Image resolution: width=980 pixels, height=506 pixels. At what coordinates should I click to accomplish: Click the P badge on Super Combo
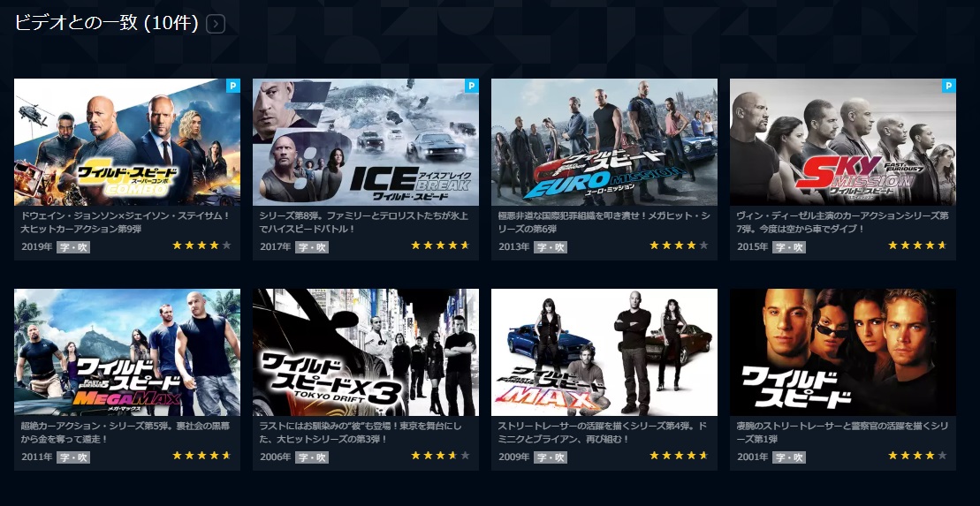pyautogui.click(x=233, y=86)
